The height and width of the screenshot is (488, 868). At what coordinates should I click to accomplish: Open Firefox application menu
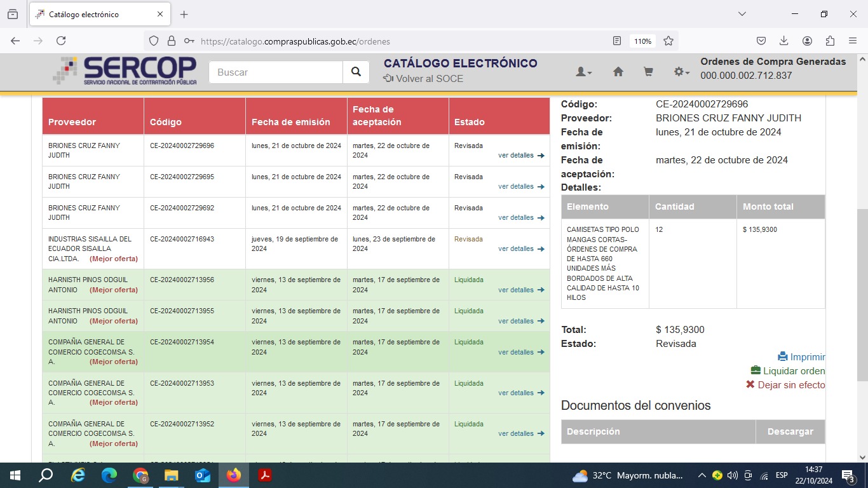853,41
